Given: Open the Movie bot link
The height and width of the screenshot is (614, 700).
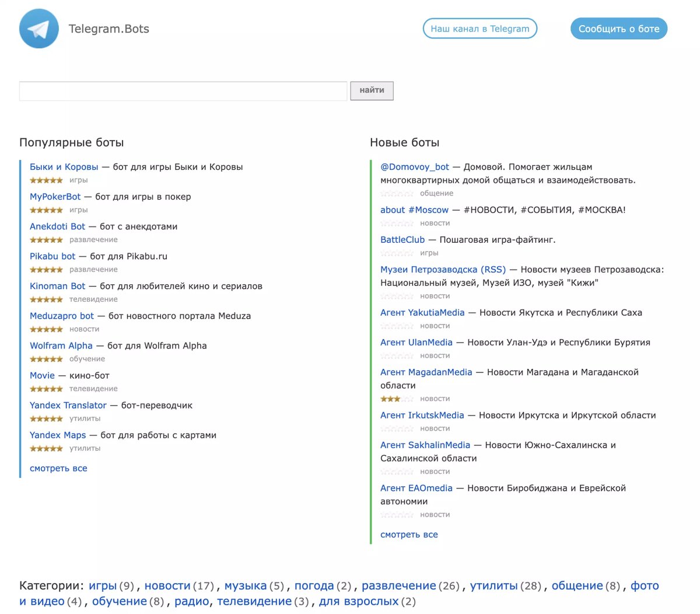Looking at the screenshot, I should click(x=43, y=375).
